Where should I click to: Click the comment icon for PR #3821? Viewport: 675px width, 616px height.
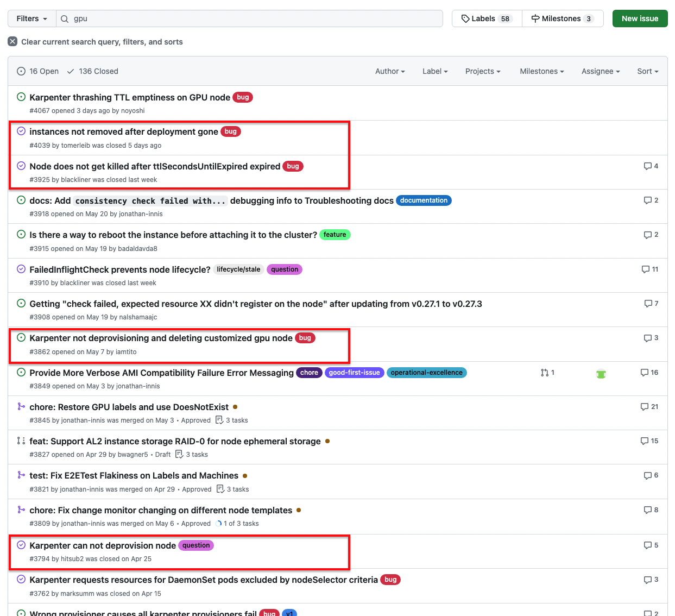647,475
